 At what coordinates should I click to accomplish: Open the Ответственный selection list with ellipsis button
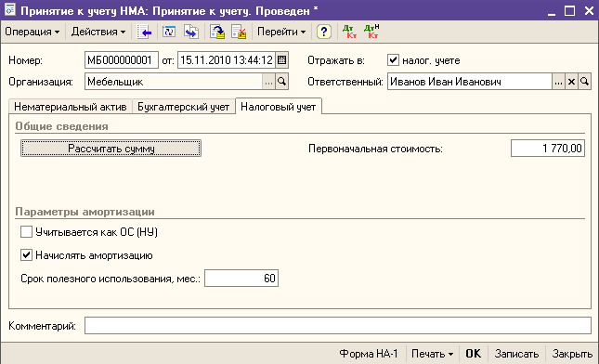coord(558,82)
